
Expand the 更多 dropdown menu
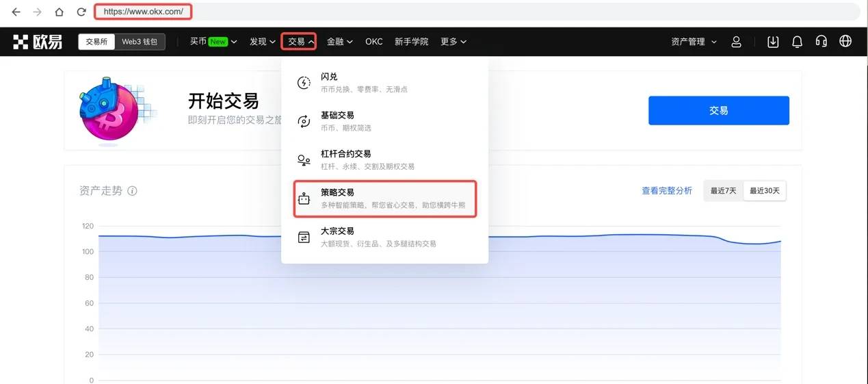point(453,42)
